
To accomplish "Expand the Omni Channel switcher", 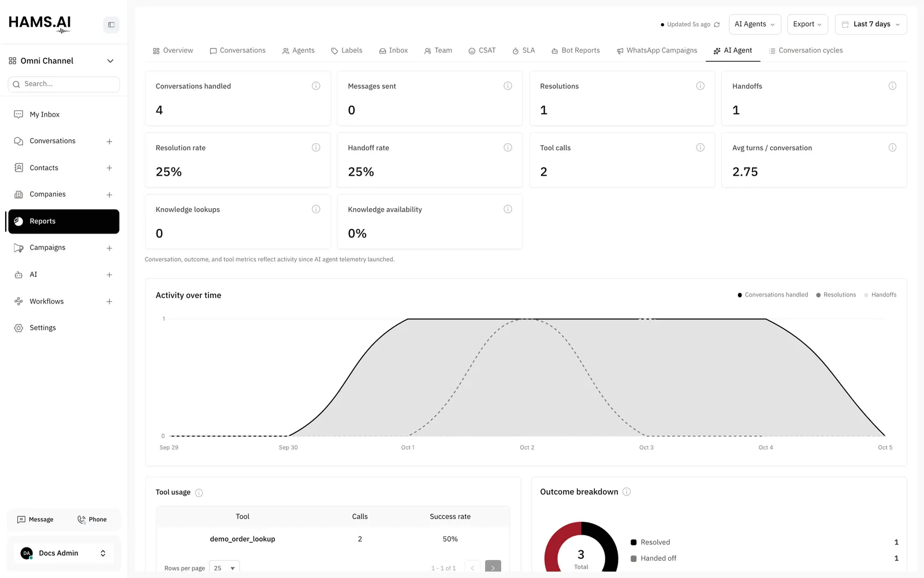I will [x=61, y=61].
